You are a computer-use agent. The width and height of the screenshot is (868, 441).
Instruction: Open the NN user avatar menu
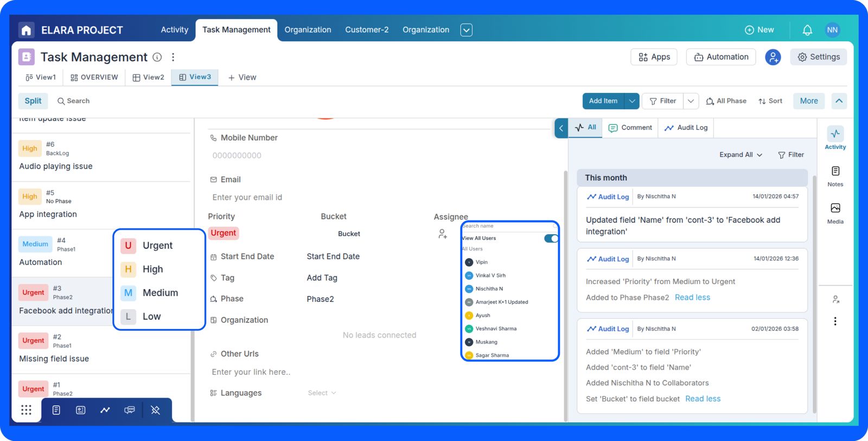832,30
